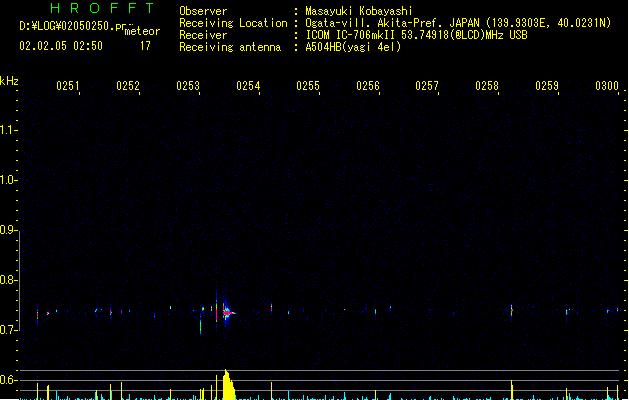This screenshot has height=400, width=629.
Task: Click the 0254 time marker
Action: (x=248, y=86)
